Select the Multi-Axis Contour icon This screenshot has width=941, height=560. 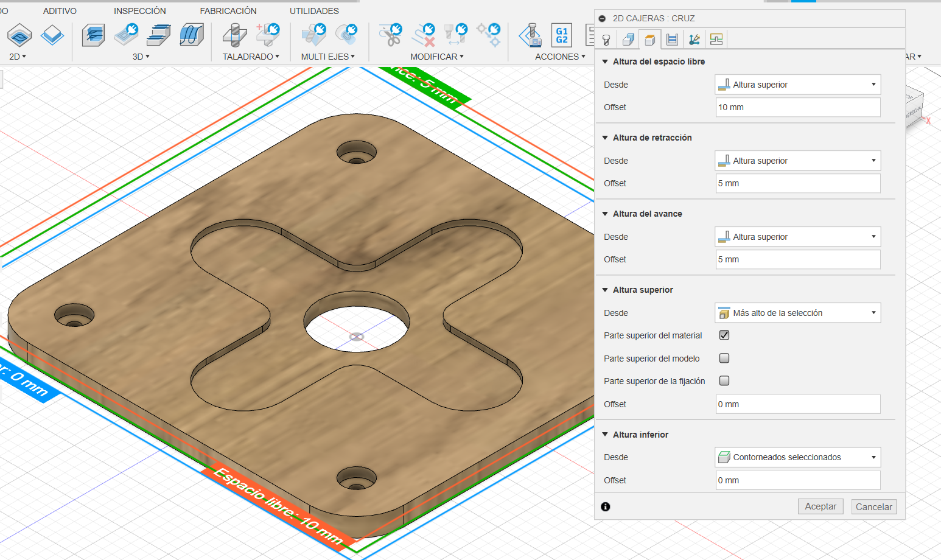click(x=347, y=35)
